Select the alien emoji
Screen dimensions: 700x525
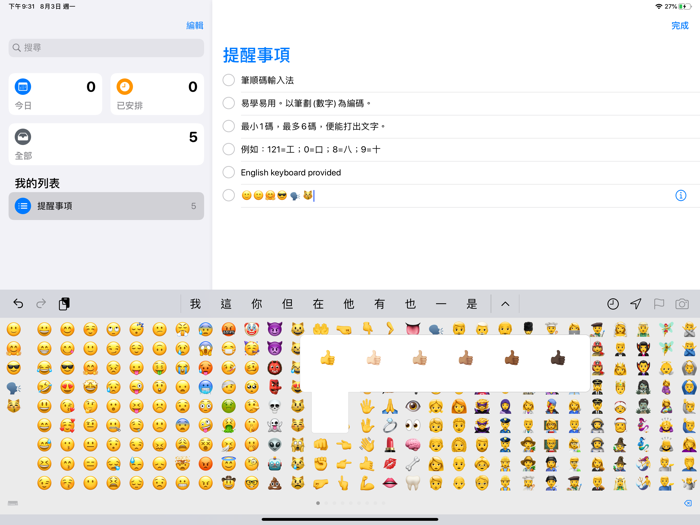click(275, 445)
